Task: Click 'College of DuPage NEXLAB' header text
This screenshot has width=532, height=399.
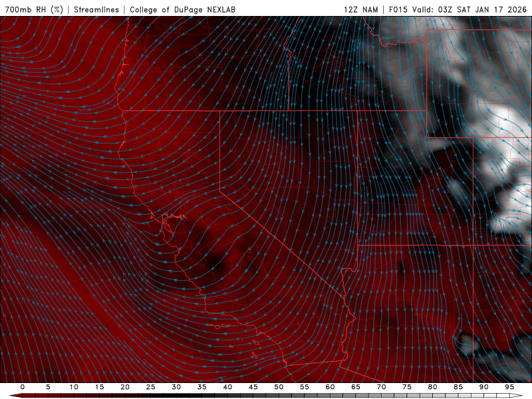Action: (182, 9)
